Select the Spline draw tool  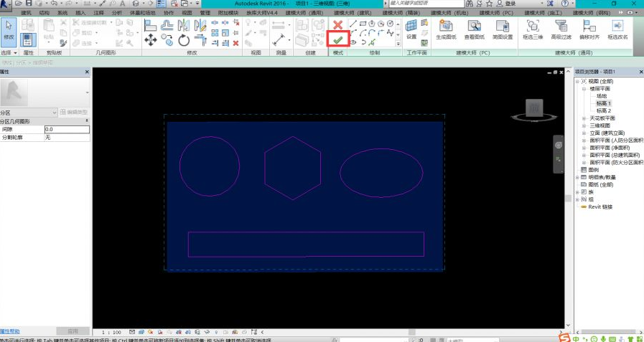[390, 33]
